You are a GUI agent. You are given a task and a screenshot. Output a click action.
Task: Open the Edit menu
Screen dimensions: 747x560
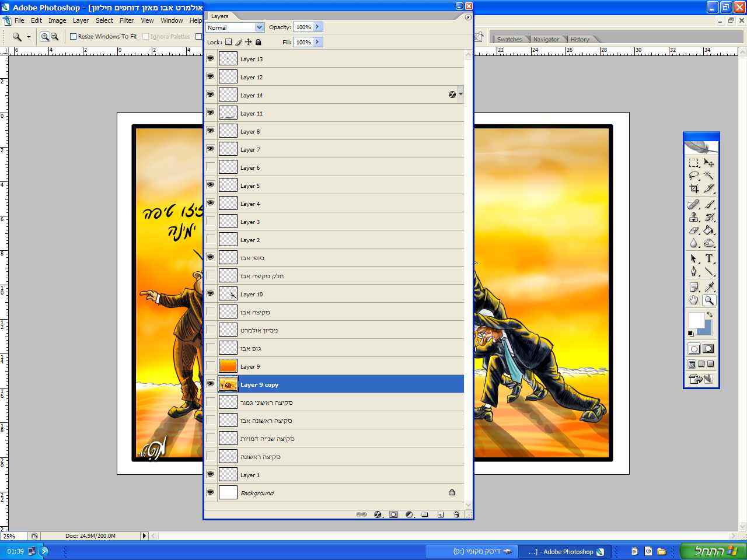click(36, 20)
